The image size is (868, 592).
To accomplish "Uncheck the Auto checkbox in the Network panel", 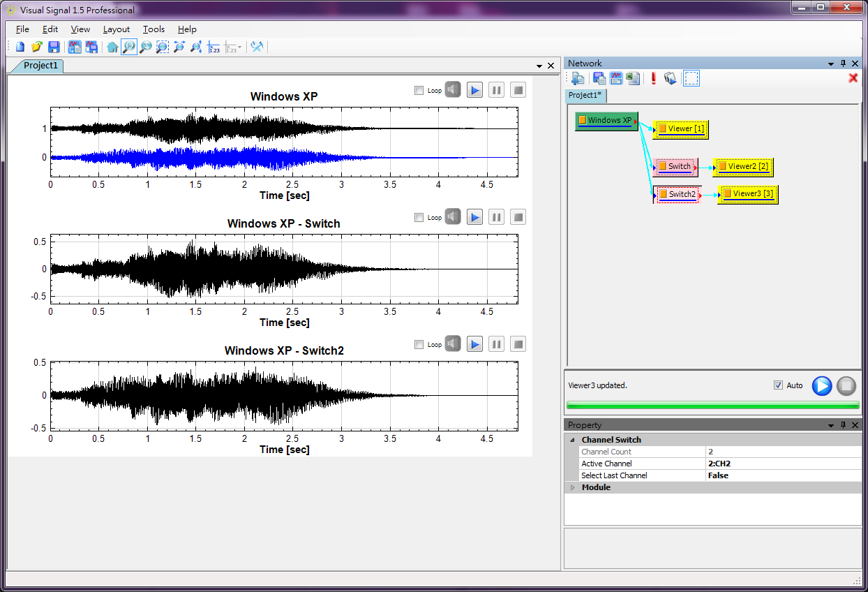I will [779, 385].
